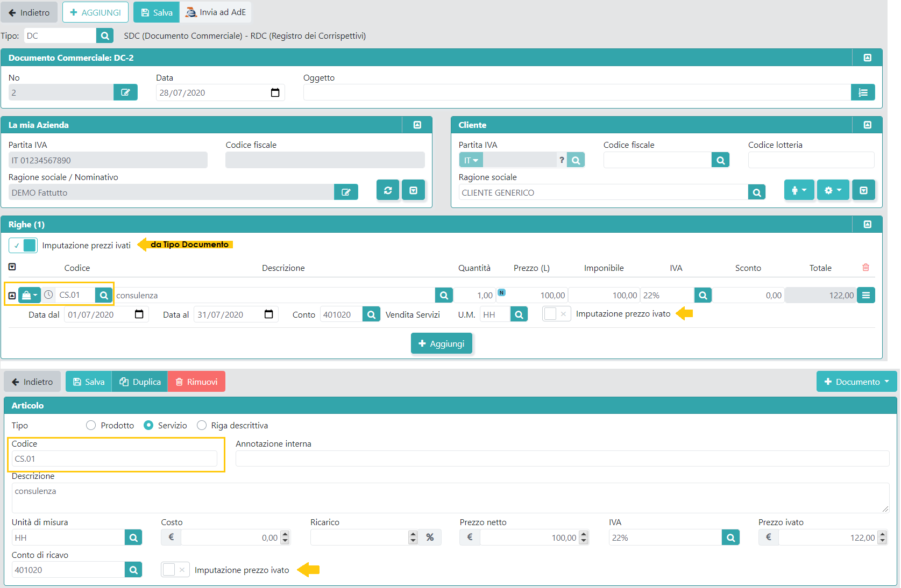
Task: Save the article with Salva
Action: [89, 382]
